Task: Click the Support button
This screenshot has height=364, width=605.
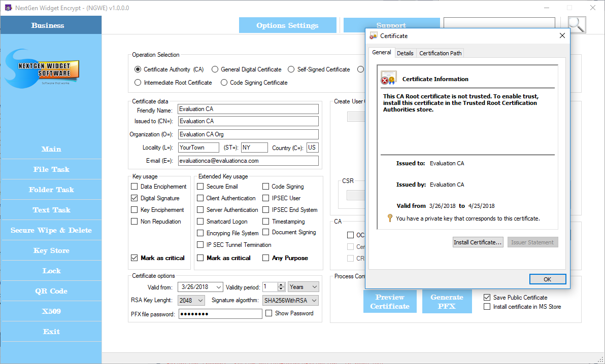Action: [x=391, y=22]
